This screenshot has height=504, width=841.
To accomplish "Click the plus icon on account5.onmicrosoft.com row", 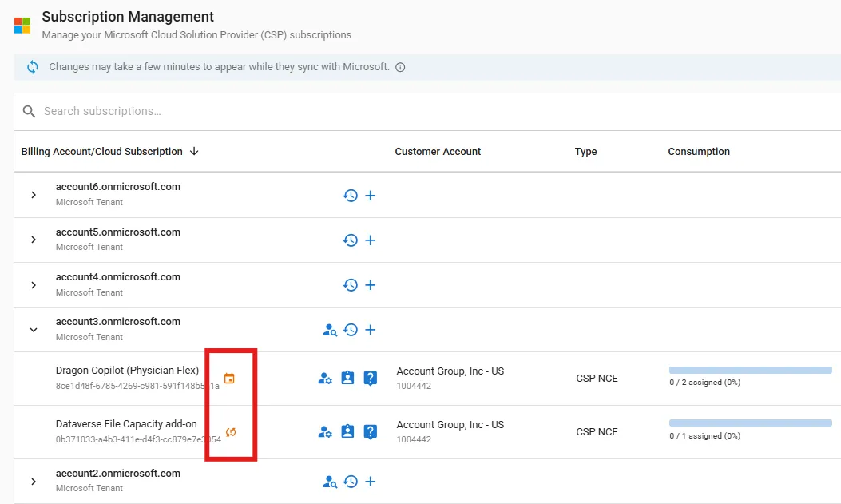I will (370, 240).
